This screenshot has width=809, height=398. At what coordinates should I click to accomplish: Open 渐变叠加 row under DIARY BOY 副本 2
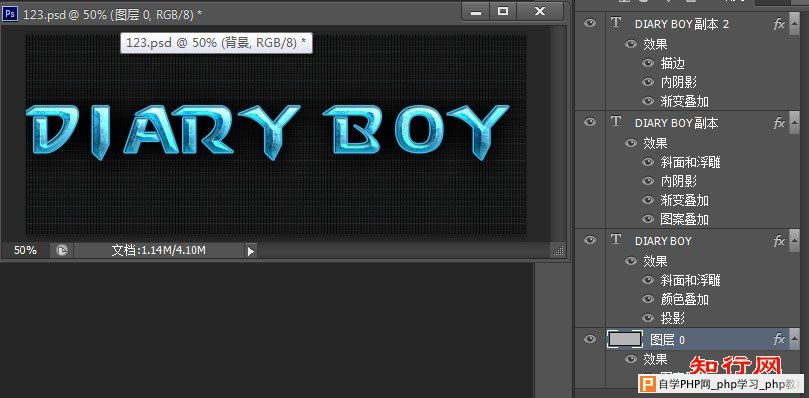pyautogui.click(x=685, y=101)
